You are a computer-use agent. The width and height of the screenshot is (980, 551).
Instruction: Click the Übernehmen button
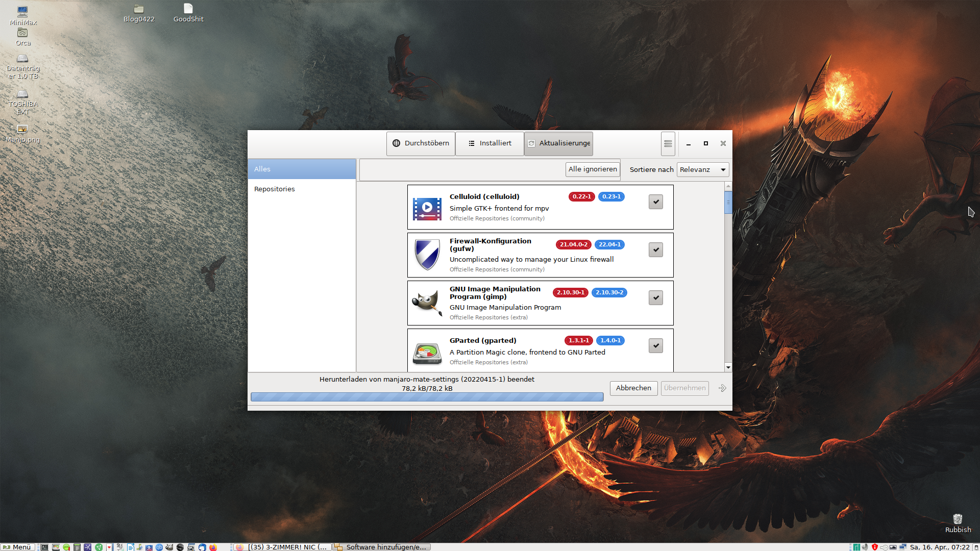point(685,388)
